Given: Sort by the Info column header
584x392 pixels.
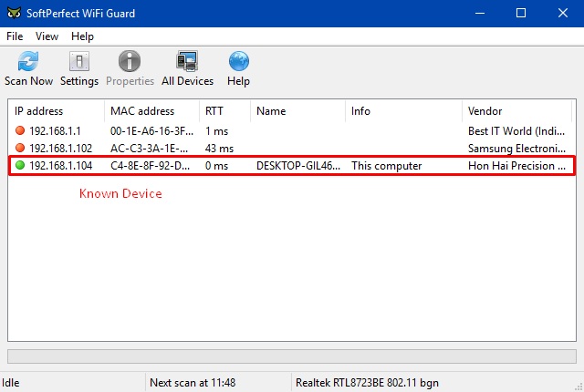Looking at the screenshot, I should point(403,111).
